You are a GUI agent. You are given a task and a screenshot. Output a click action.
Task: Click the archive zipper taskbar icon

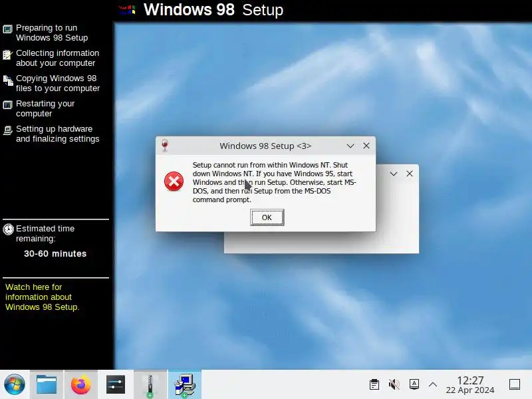(x=150, y=386)
